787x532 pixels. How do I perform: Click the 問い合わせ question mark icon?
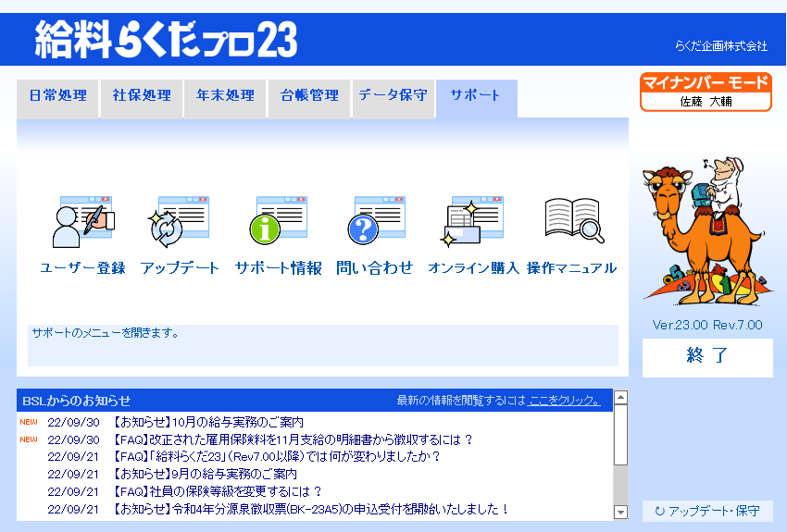click(377, 220)
